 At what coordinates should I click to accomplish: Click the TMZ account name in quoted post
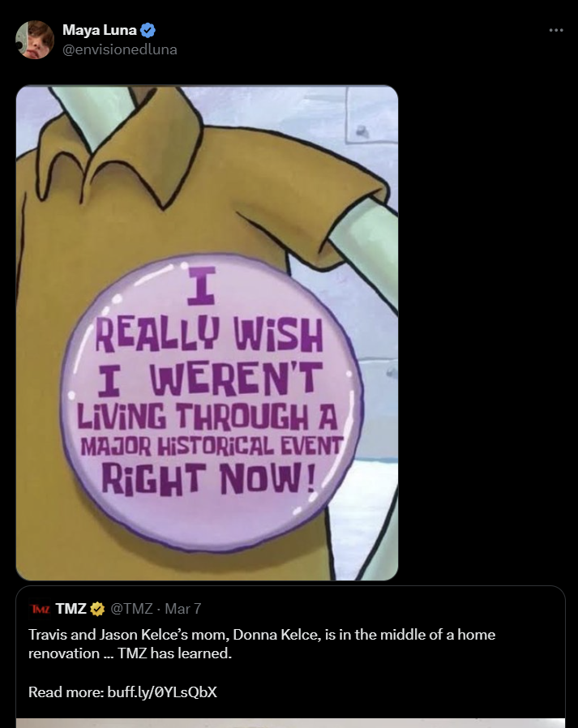(71, 608)
